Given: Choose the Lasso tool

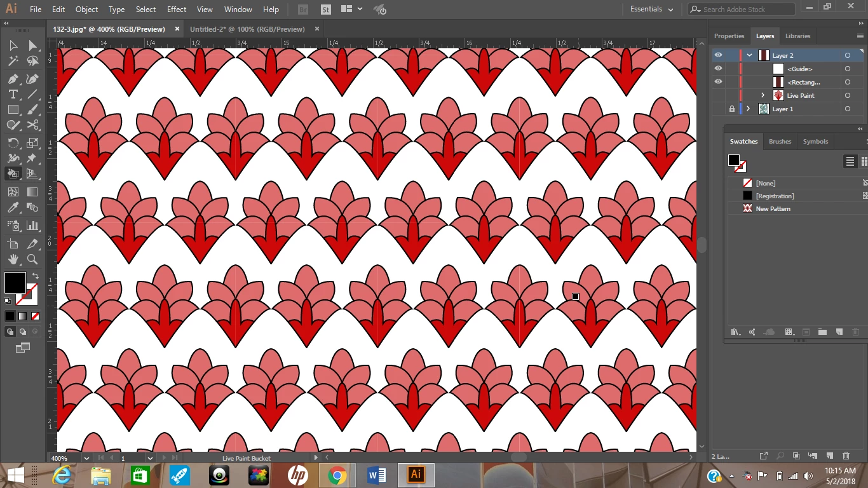Looking at the screenshot, I should click(32, 61).
